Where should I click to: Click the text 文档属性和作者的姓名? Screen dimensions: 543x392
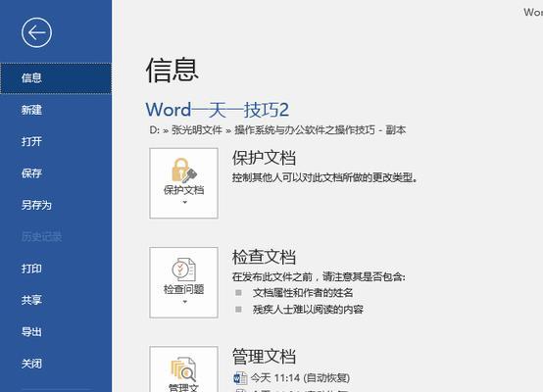pos(303,293)
